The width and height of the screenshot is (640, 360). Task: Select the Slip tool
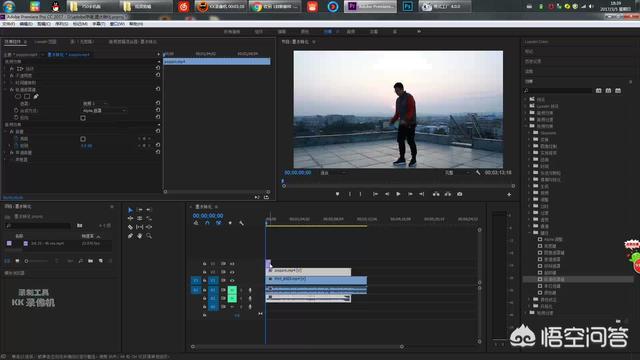pos(140,227)
